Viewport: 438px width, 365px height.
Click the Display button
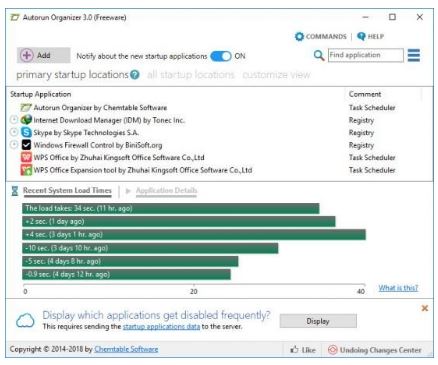pyautogui.click(x=318, y=321)
